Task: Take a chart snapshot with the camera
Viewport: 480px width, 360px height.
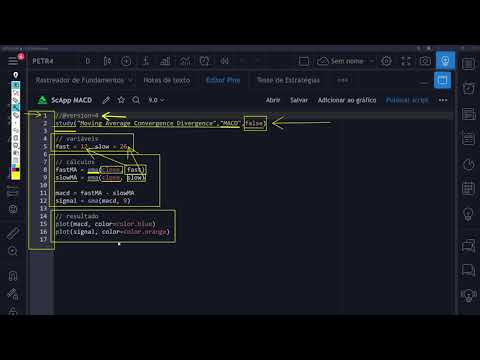Action: tap(425, 61)
